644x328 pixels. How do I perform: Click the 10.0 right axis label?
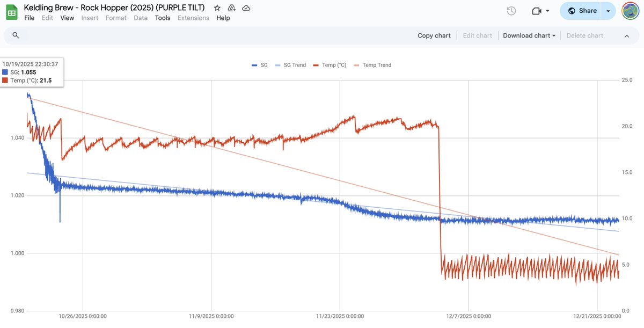point(627,218)
